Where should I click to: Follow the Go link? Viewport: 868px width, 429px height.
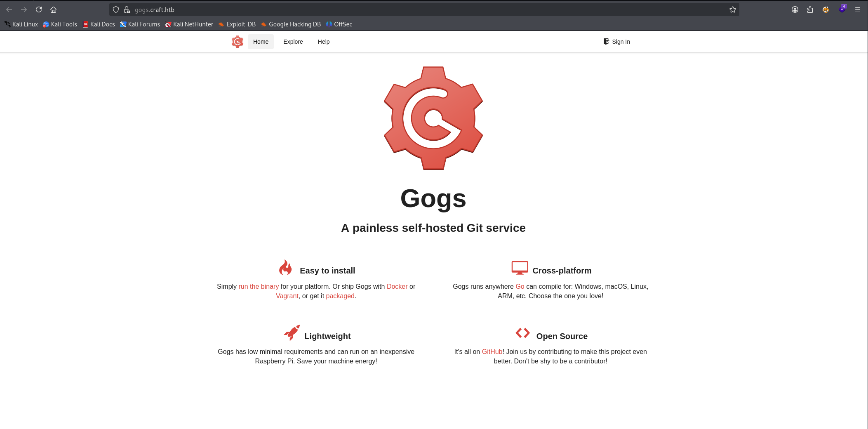520,286
